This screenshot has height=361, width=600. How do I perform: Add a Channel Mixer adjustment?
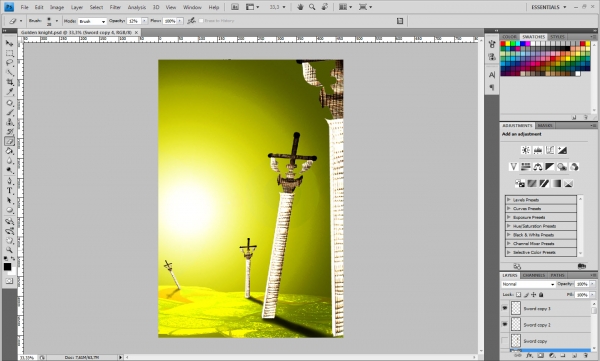[x=574, y=167]
